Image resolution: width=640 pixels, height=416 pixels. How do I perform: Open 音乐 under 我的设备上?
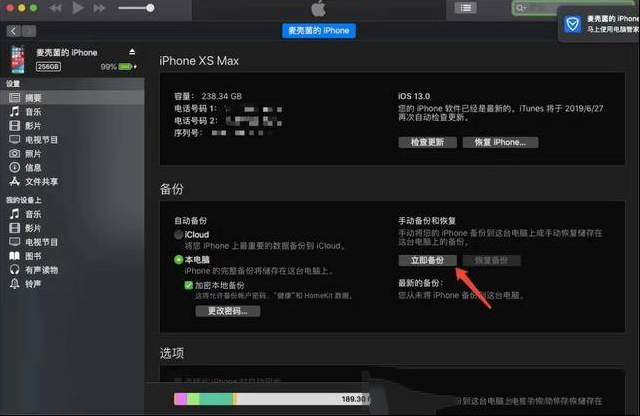tap(72, 214)
